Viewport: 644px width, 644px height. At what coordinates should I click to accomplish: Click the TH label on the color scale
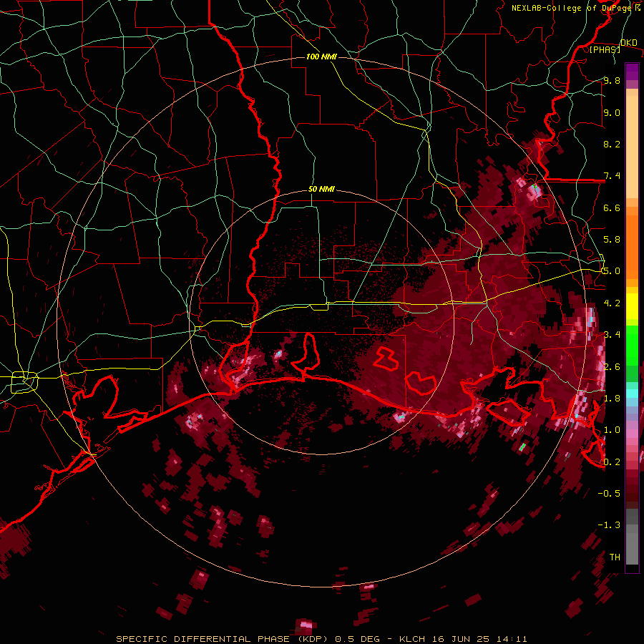(615, 557)
